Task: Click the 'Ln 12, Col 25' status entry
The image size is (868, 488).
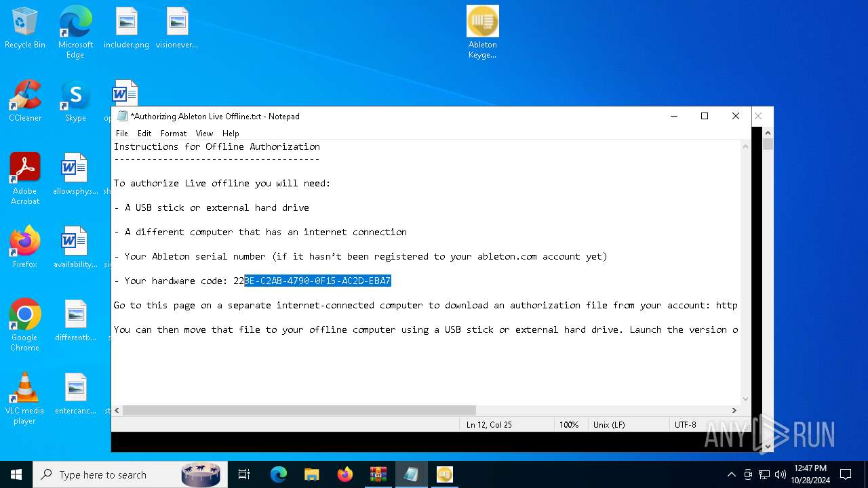Action: pyautogui.click(x=489, y=425)
